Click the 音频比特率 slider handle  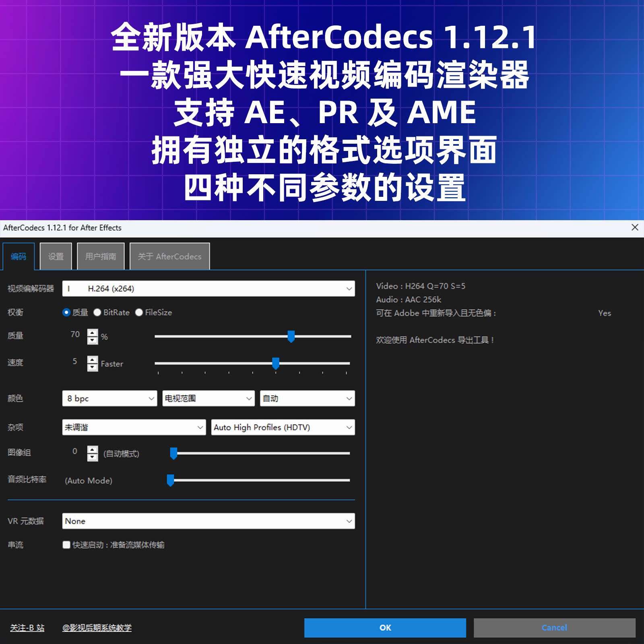point(170,480)
